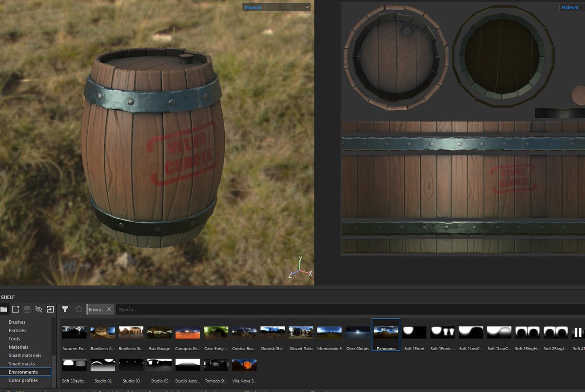Select the Corsica Bea... environment

(x=244, y=333)
